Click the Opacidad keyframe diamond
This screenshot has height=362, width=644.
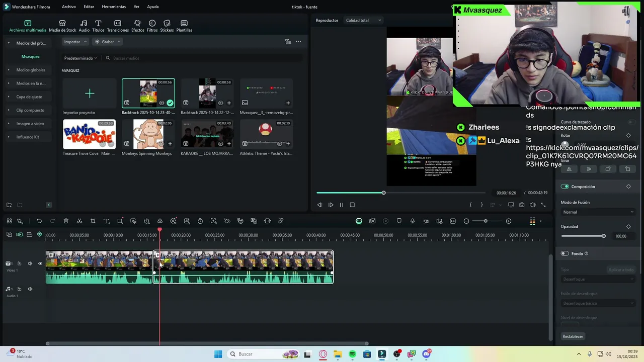(628, 227)
